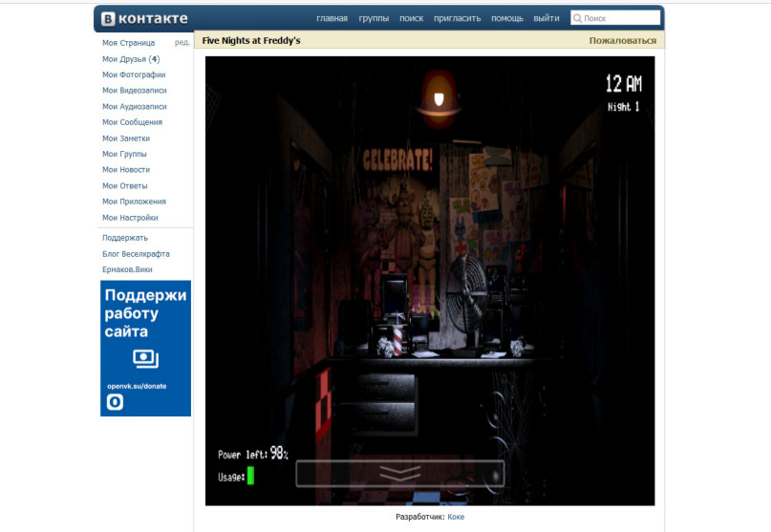Open Мои Новости
The height and width of the screenshot is (532, 771).
coord(126,170)
